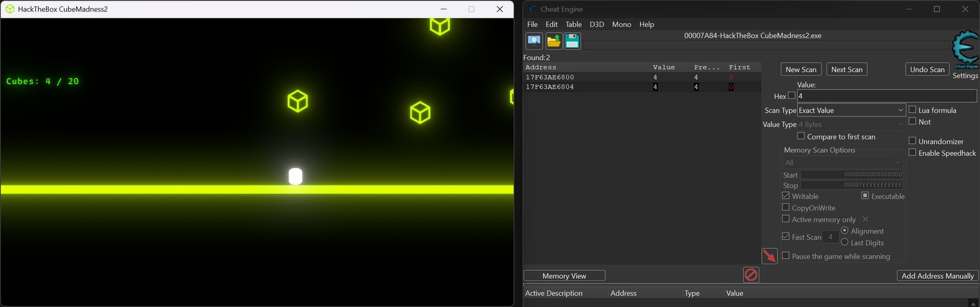
Task: Open the Mono menu
Action: (x=621, y=24)
